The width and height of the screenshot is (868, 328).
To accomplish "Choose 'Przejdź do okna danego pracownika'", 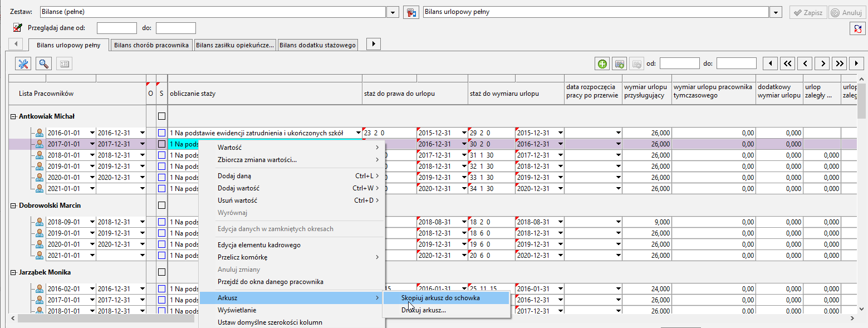I will point(292,282).
